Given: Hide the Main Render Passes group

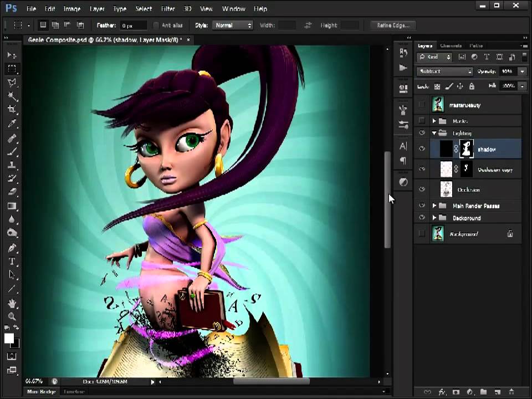Looking at the screenshot, I should coord(422,205).
